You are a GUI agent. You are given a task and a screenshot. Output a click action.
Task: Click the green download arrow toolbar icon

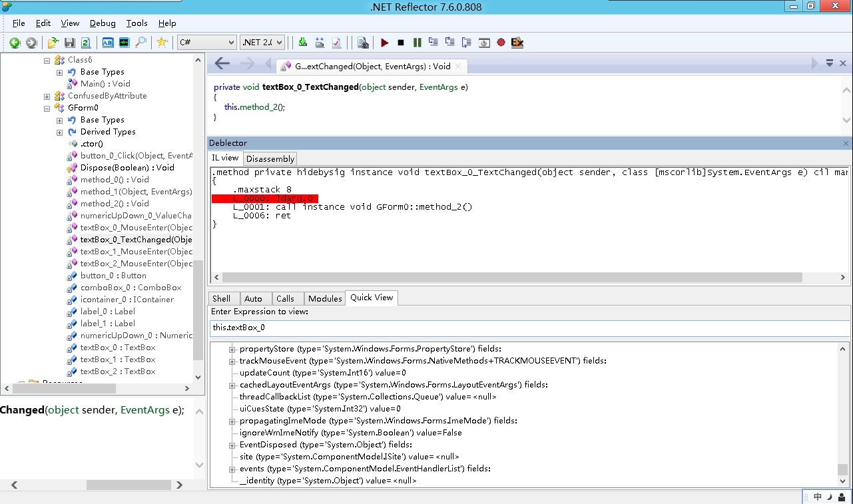point(303,43)
